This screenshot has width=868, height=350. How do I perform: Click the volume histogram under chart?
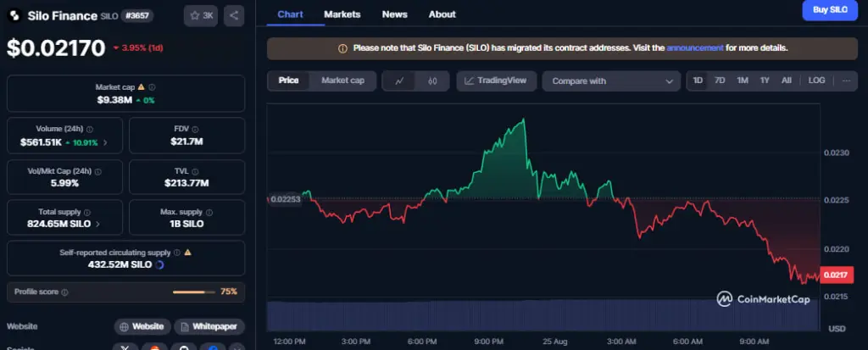[x=542, y=316]
